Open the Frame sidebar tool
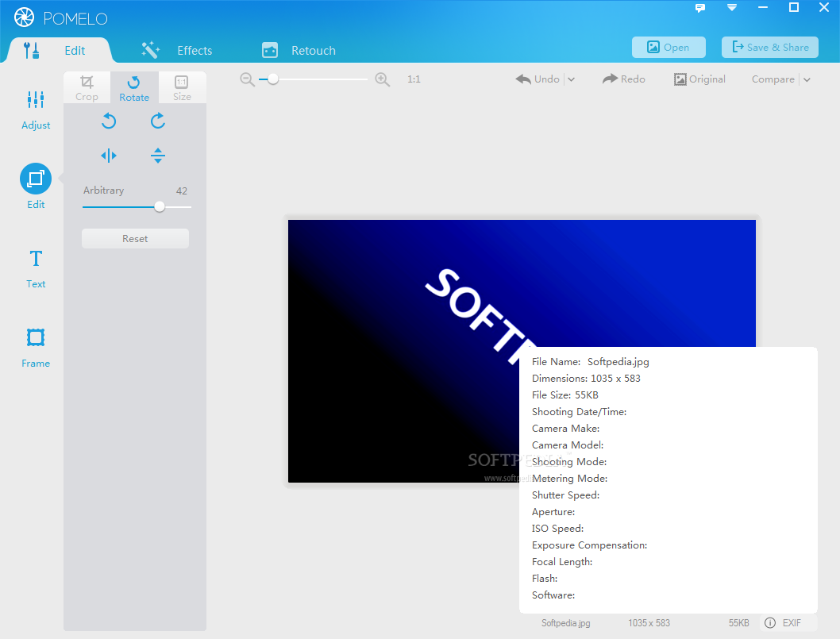 [36, 348]
